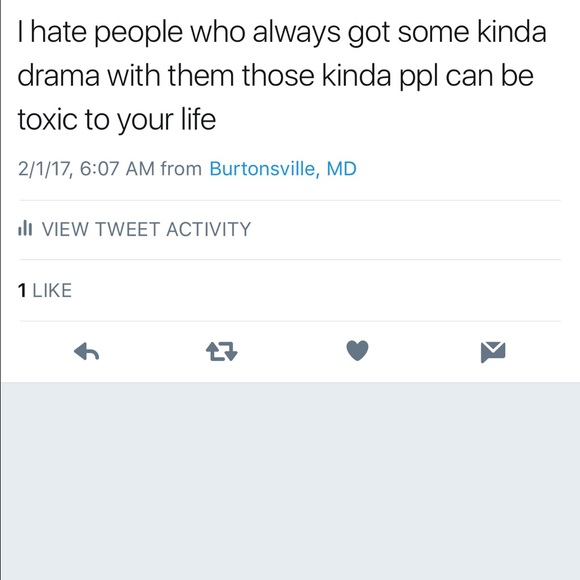The height and width of the screenshot is (580, 580).
Task: Retweet this tweet via the retweet icon
Action: (222, 351)
